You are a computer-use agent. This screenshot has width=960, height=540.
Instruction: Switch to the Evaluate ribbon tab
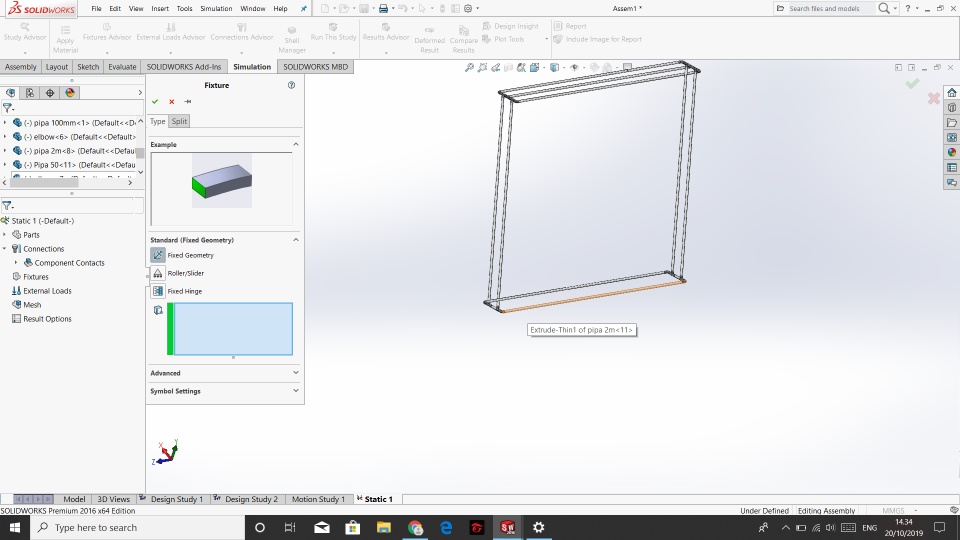pyautogui.click(x=122, y=67)
